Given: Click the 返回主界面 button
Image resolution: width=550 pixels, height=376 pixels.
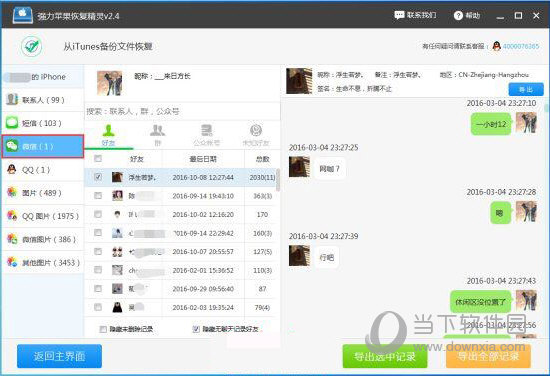Looking at the screenshot, I should [59, 356].
